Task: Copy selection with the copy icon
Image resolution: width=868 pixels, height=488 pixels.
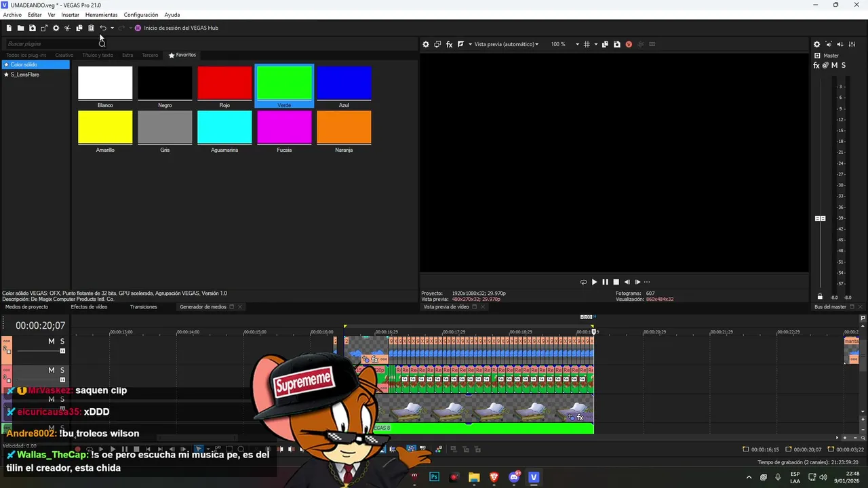Action: pyautogui.click(x=79, y=28)
